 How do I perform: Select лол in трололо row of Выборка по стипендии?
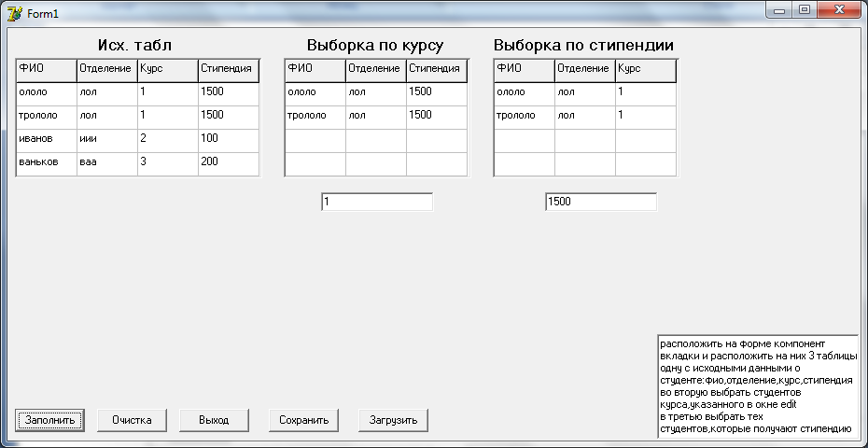tap(585, 118)
